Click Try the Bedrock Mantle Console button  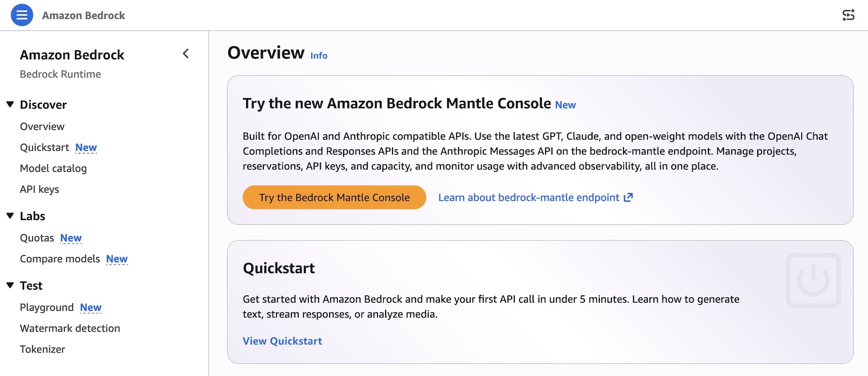[x=334, y=197]
